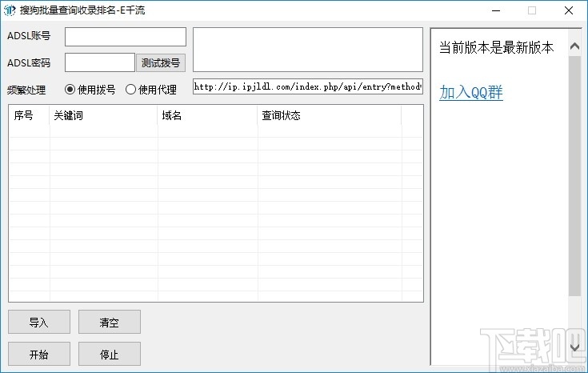588x373 pixels.
Task: Click the 域名 column header
Action: 208,115
